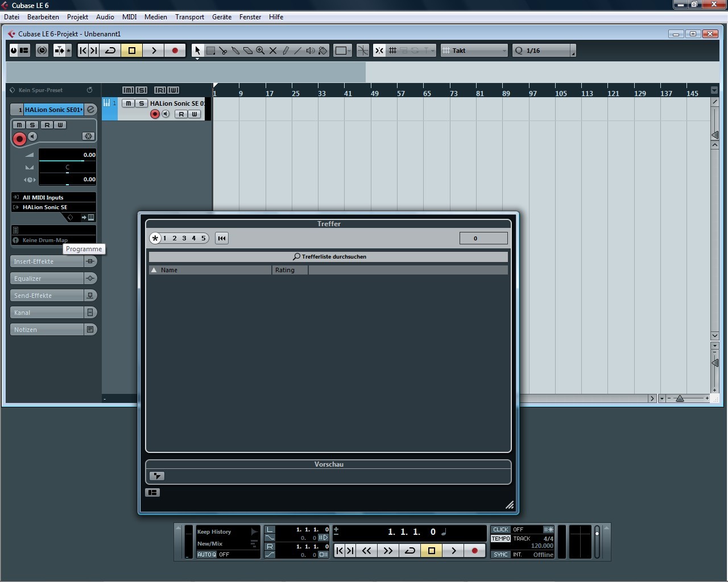Open the color selection dropdown in toolbar
The width and height of the screenshot is (728, 582).
(x=342, y=51)
